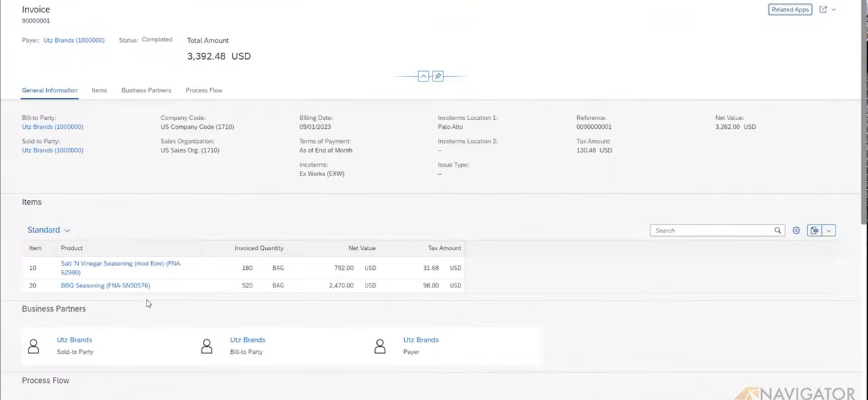
Task: Go to the Business Partners tab
Action: 146,90
